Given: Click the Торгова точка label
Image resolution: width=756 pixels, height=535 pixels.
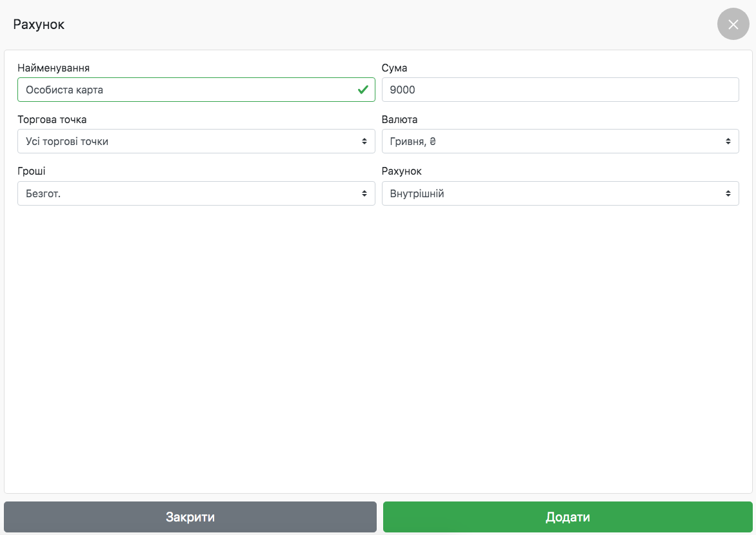Looking at the screenshot, I should [52, 119].
